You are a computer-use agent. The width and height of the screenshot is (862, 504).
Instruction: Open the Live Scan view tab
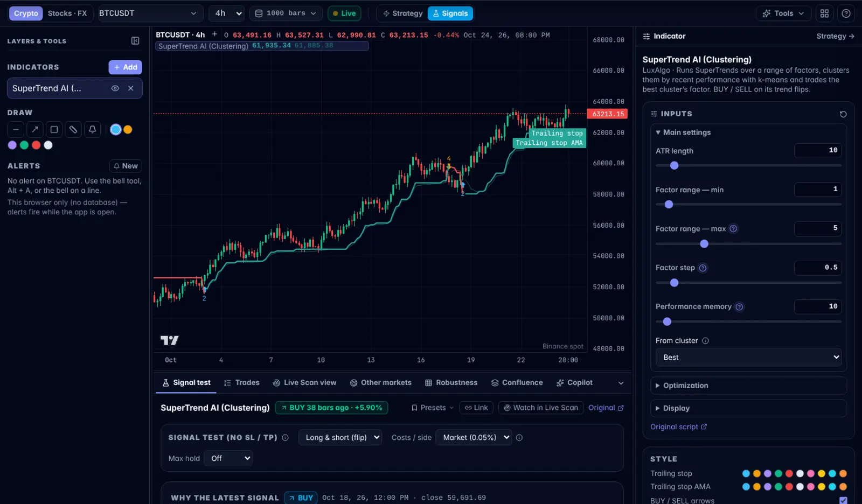(304, 383)
